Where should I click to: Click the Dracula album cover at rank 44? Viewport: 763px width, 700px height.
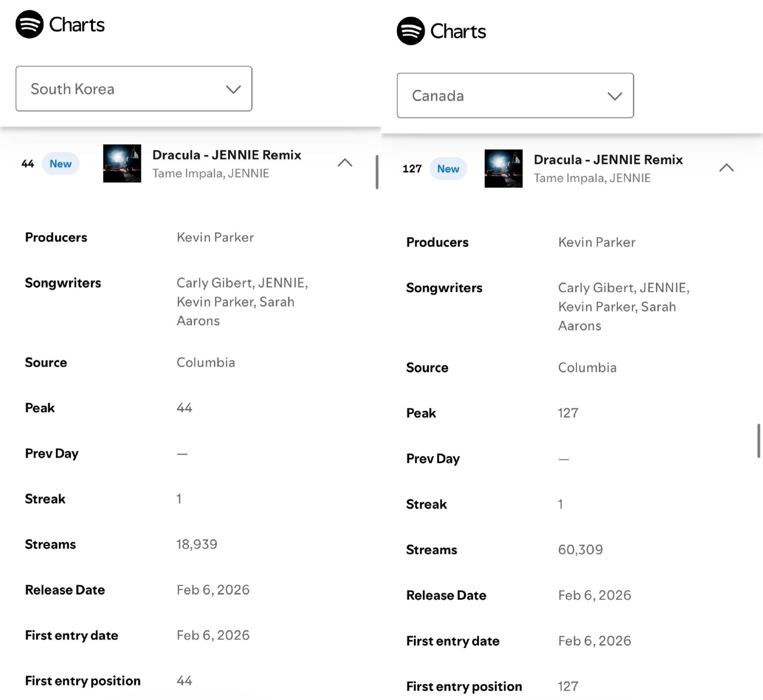click(x=122, y=163)
